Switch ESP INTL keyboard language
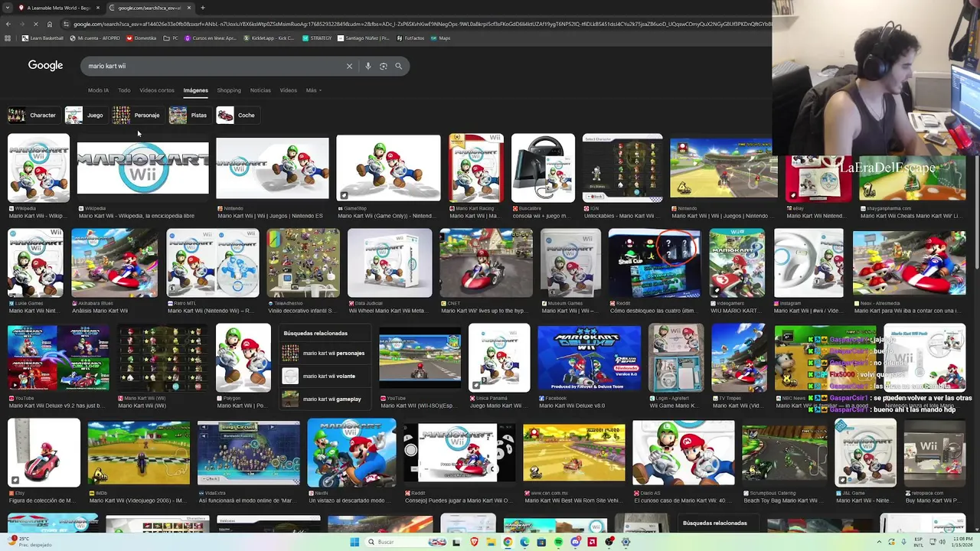Screen dimensions: 980x551 pyautogui.click(x=919, y=542)
